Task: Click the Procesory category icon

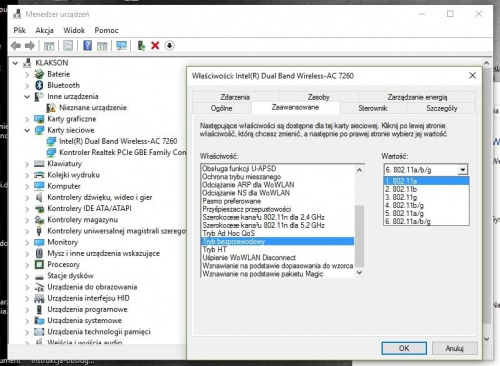Action: pos(39,265)
